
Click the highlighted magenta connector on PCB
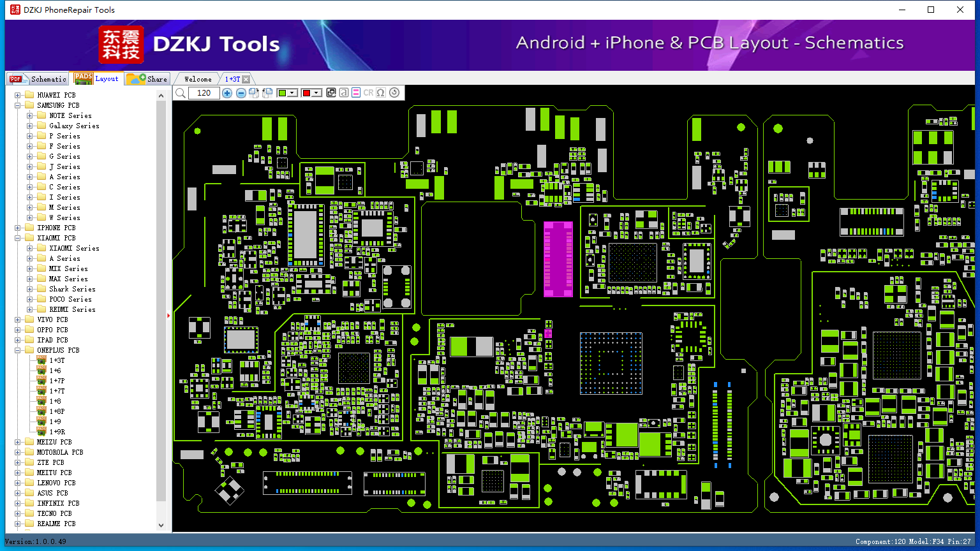558,259
